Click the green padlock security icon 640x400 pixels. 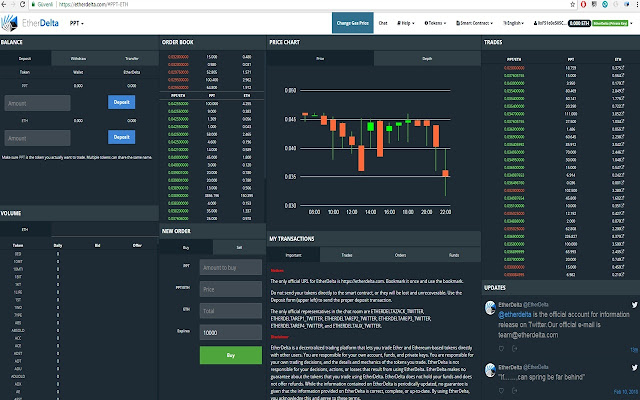33,4
